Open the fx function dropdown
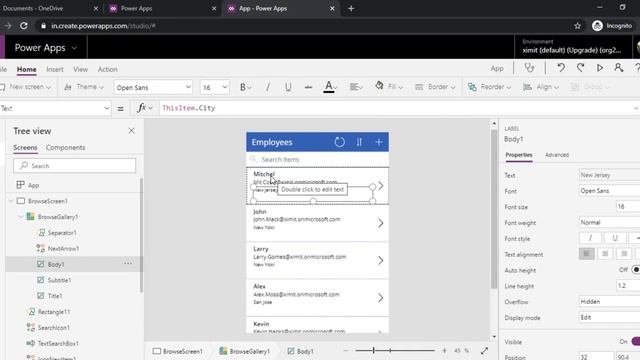Viewport: 640px width, 360px height. (145, 108)
